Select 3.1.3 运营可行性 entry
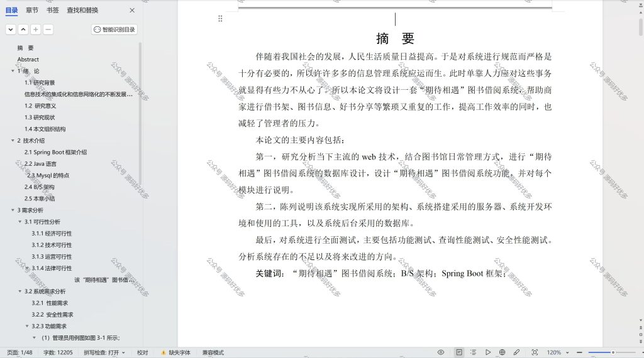The height and width of the screenshot is (358, 644). (52, 257)
